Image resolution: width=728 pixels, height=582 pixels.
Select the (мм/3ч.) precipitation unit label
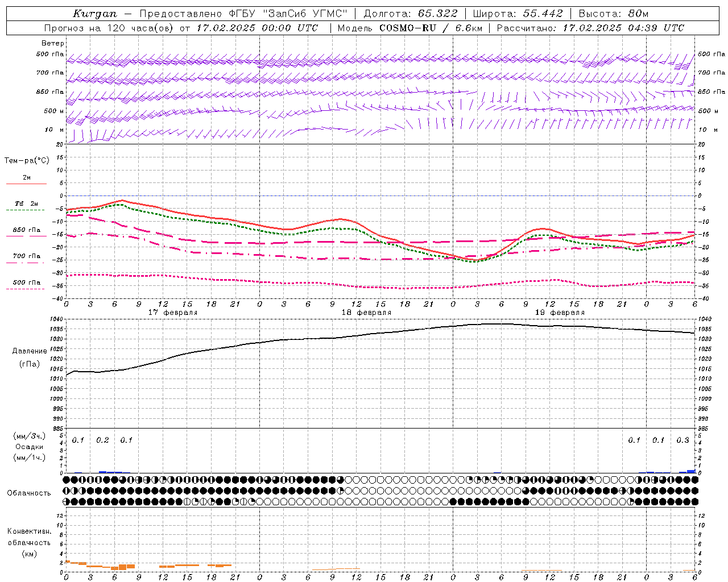coord(30,436)
